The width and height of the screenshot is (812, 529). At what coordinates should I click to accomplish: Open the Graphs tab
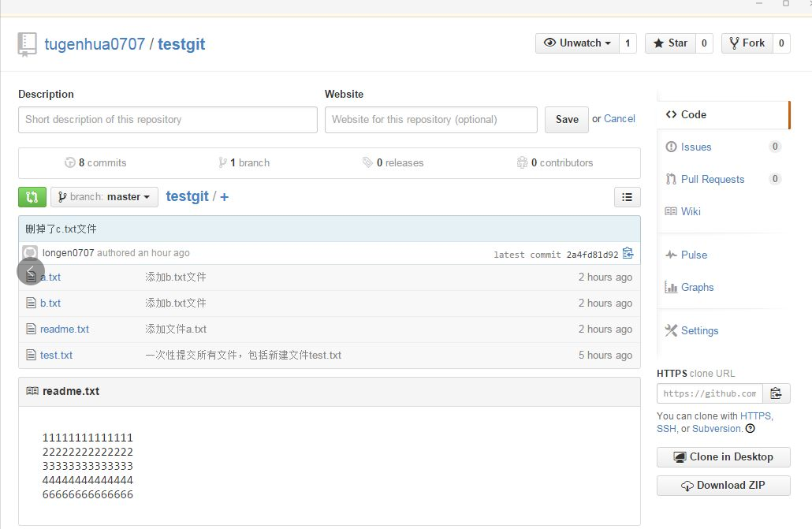pyautogui.click(x=724, y=287)
